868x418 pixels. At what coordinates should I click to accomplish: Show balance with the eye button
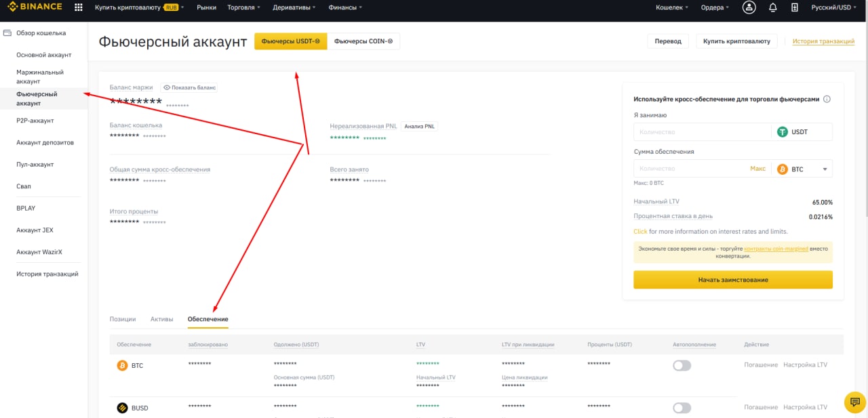pyautogui.click(x=189, y=87)
